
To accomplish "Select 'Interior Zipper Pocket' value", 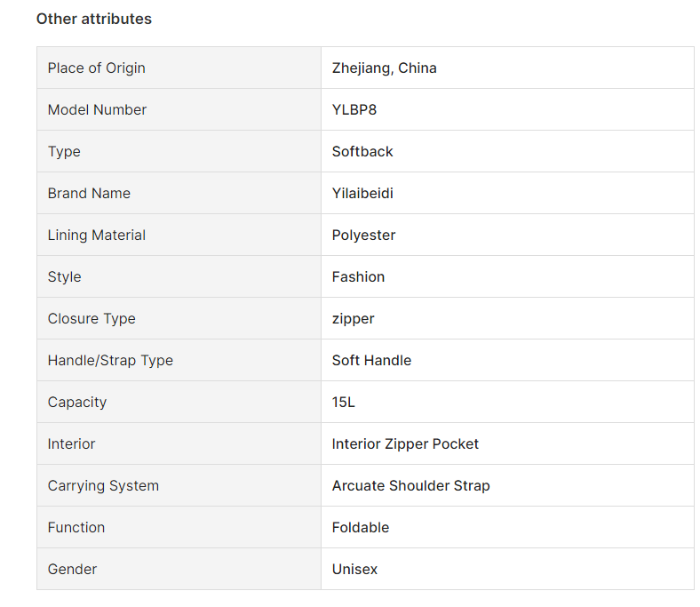I will [x=405, y=444].
